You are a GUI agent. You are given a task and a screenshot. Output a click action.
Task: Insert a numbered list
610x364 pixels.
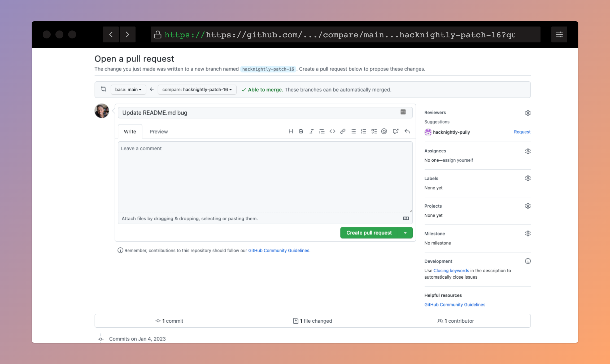pos(363,131)
